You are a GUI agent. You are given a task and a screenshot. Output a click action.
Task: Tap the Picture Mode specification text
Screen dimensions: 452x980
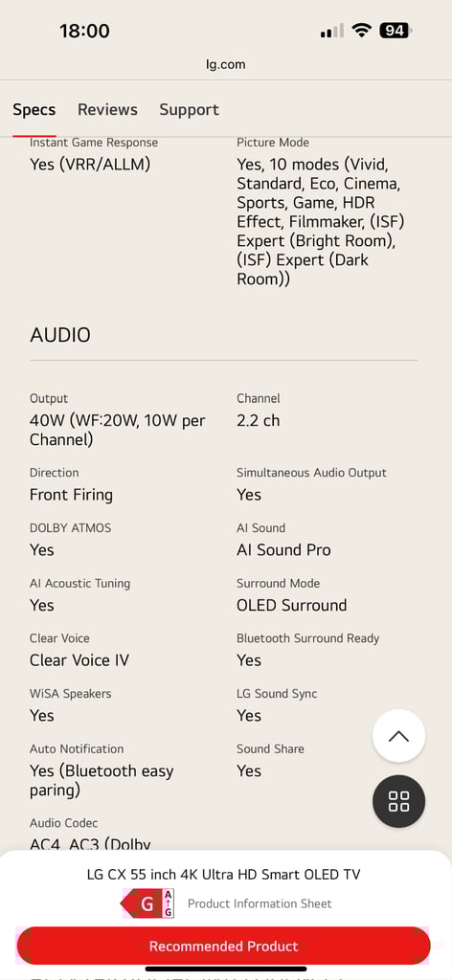point(319,222)
